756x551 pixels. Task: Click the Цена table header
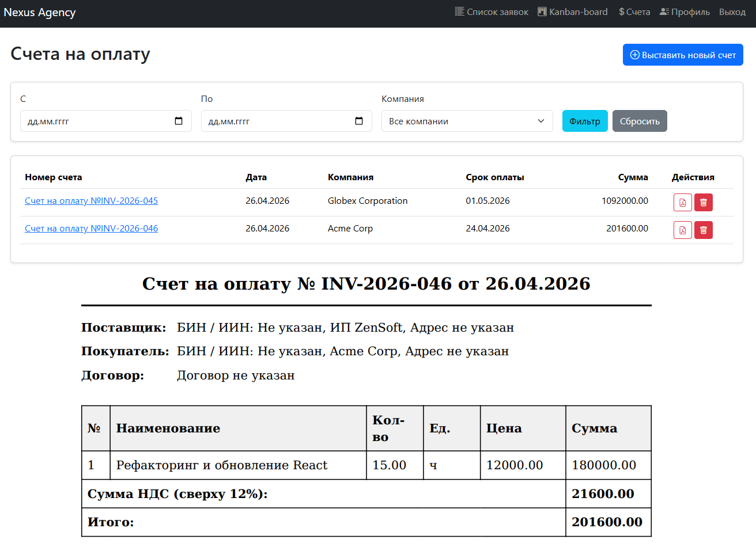click(x=504, y=428)
